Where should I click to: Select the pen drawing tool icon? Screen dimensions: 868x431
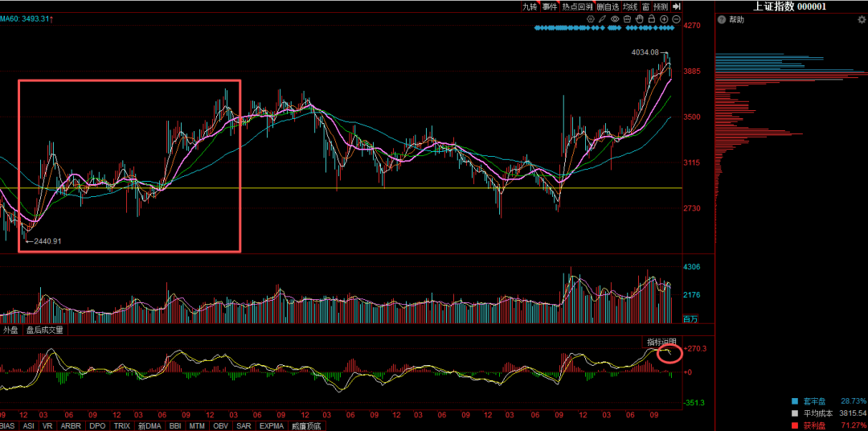coord(603,18)
